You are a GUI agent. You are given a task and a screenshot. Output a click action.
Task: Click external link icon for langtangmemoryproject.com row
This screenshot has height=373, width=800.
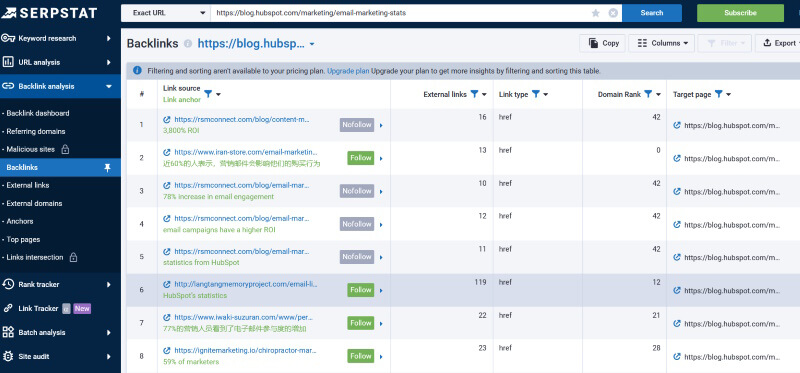click(x=167, y=284)
